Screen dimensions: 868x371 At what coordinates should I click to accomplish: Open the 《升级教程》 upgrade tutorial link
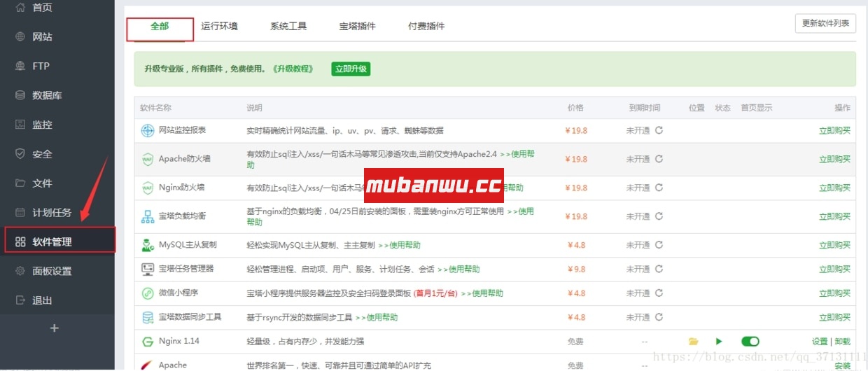click(x=293, y=69)
